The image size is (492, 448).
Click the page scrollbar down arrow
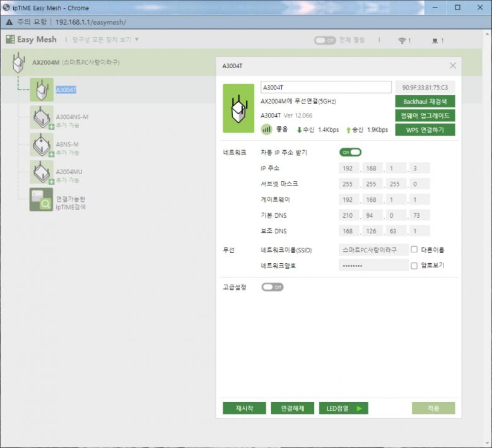point(487,443)
